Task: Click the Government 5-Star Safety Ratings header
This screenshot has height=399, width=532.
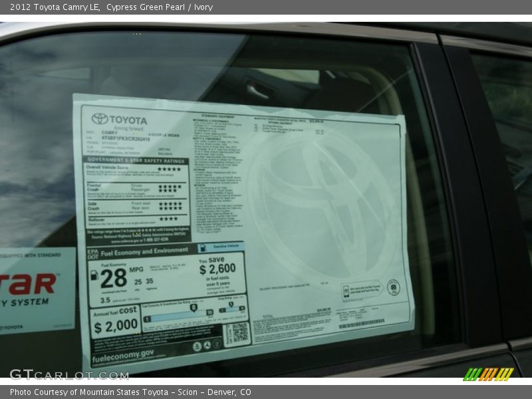Action: (136, 160)
